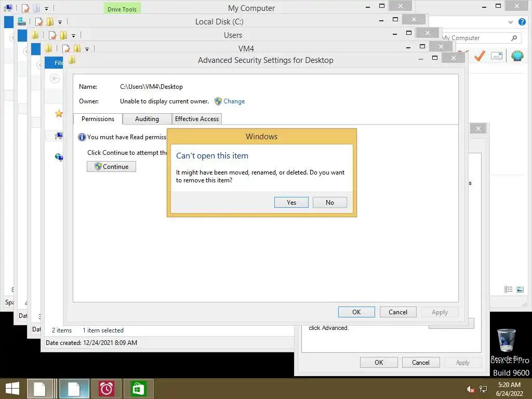Switch to large icons view at bottom right
Screen dimensions: 532x399
520,289
